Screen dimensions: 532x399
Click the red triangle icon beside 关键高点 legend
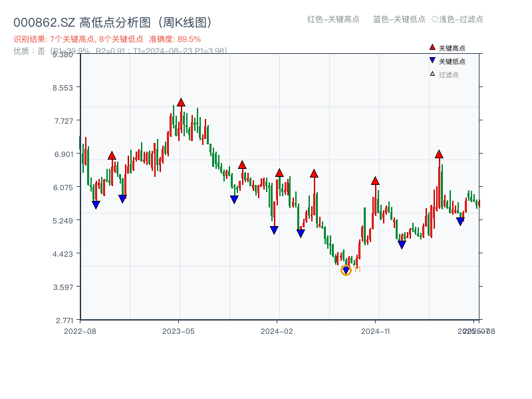[432, 47]
